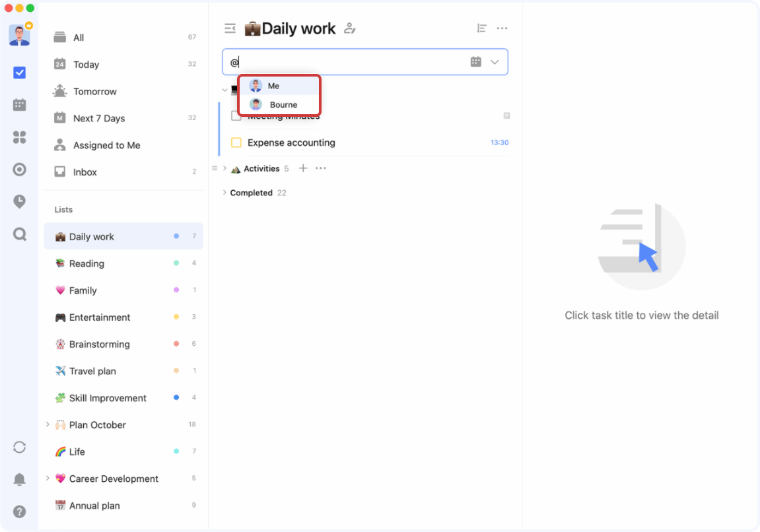Check off the Expense accounting task

tap(236, 143)
